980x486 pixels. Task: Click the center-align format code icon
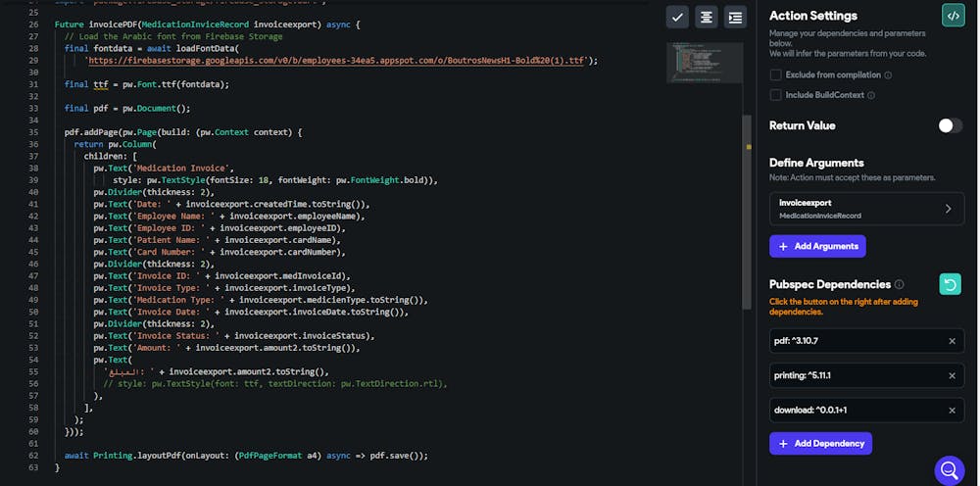point(707,18)
